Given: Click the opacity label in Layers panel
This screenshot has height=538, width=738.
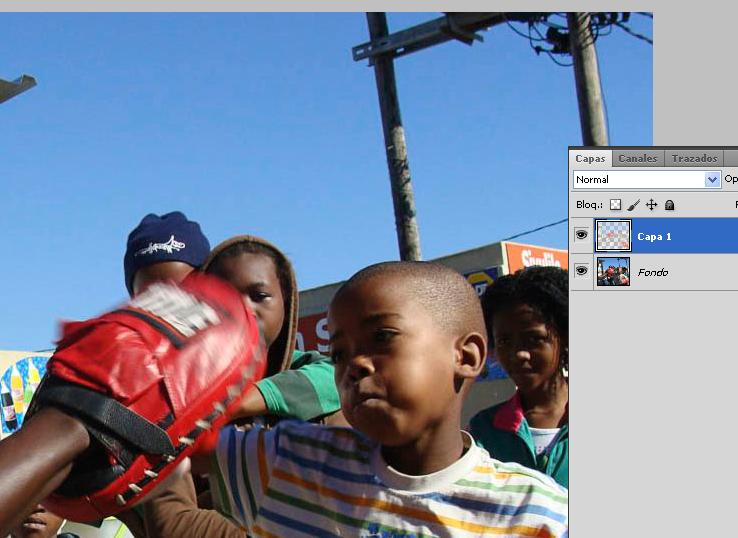Looking at the screenshot, I should (731, 180).
